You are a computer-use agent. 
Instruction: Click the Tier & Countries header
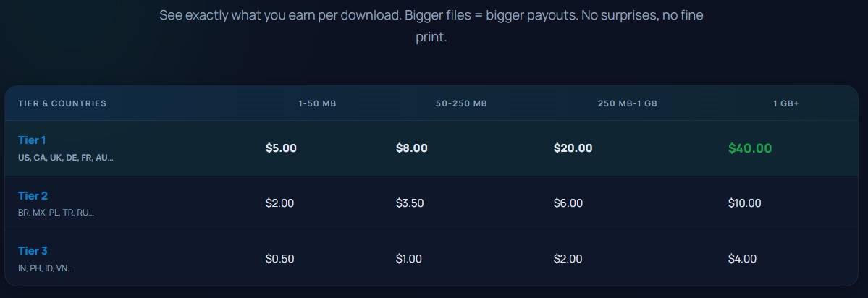point(62,103)
